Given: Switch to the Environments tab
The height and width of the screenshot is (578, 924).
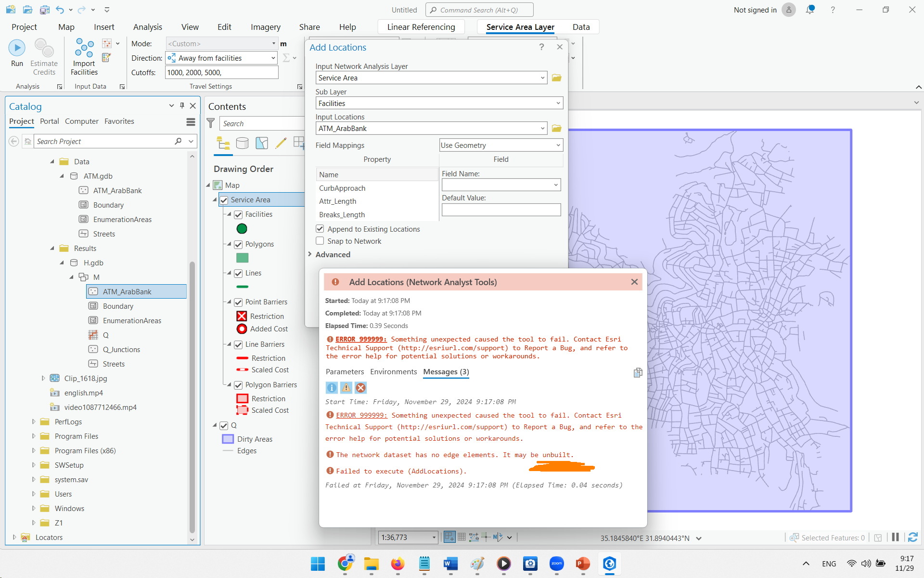Looking at the screenshot, I should point(393,371).
